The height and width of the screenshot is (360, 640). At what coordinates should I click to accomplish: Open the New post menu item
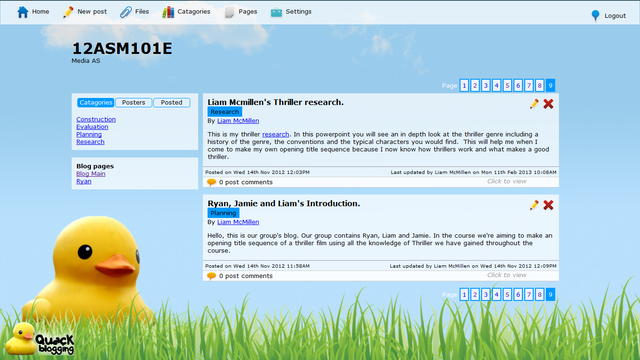[92, 11]
